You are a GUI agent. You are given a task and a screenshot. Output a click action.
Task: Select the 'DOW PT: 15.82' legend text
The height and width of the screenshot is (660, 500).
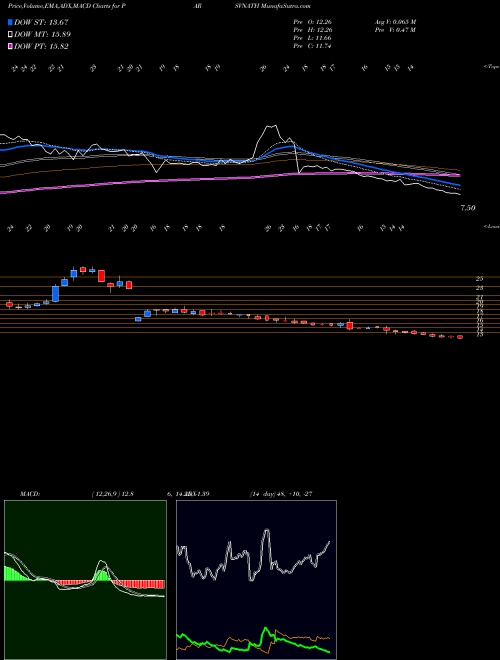click(41, 46)
